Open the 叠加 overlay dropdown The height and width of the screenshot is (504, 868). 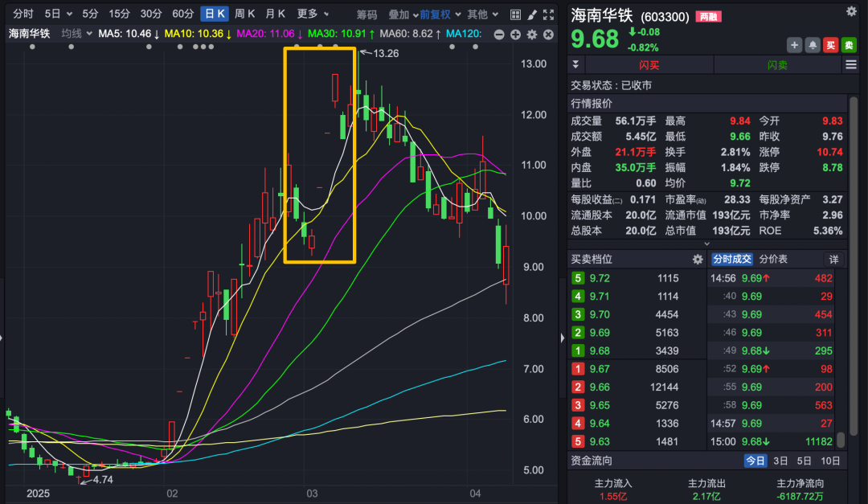click(x=399, y=14)
